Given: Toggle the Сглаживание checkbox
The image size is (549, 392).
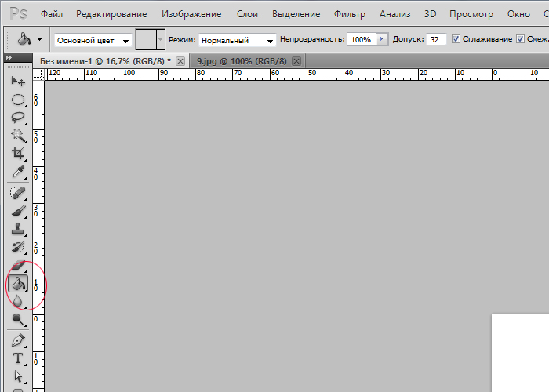Looking at the screenshot, I should click(456, 39).
